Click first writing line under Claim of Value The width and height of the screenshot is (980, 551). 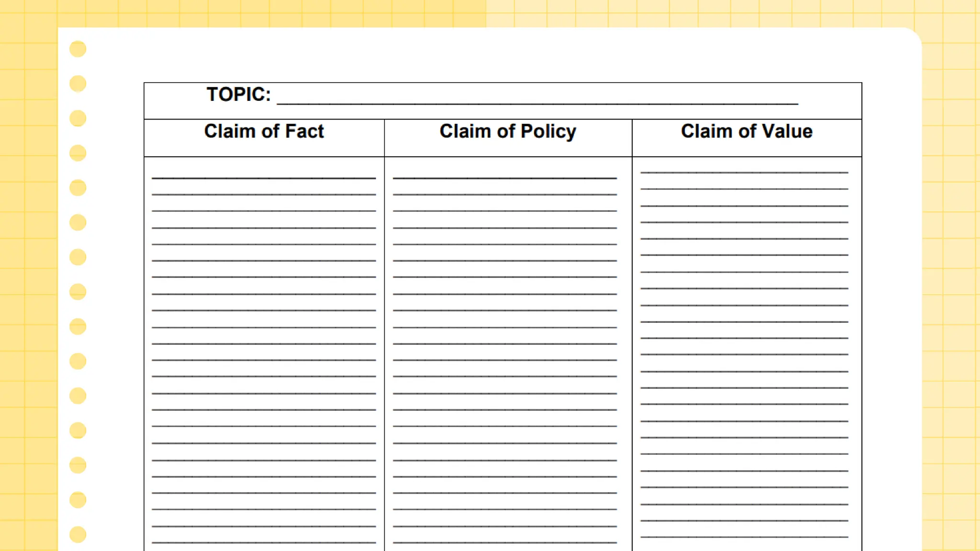click(744, 172)
